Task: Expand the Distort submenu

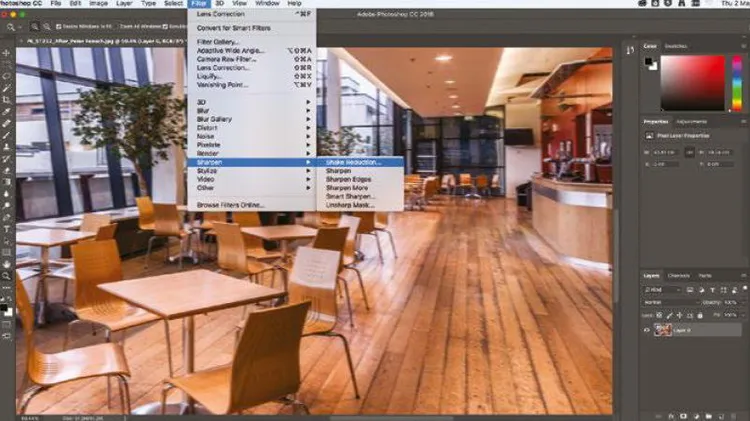Action: tap(252, 128)
